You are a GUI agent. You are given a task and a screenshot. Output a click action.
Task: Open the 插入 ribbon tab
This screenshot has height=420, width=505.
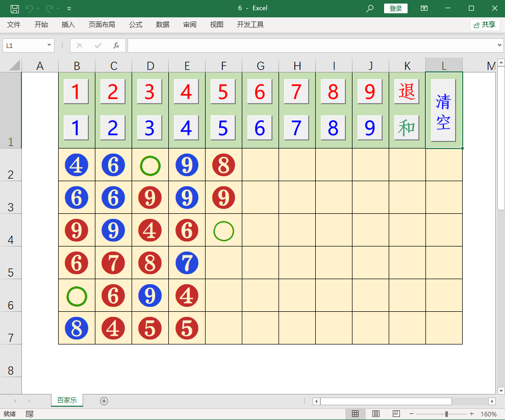tap(68, 24)
